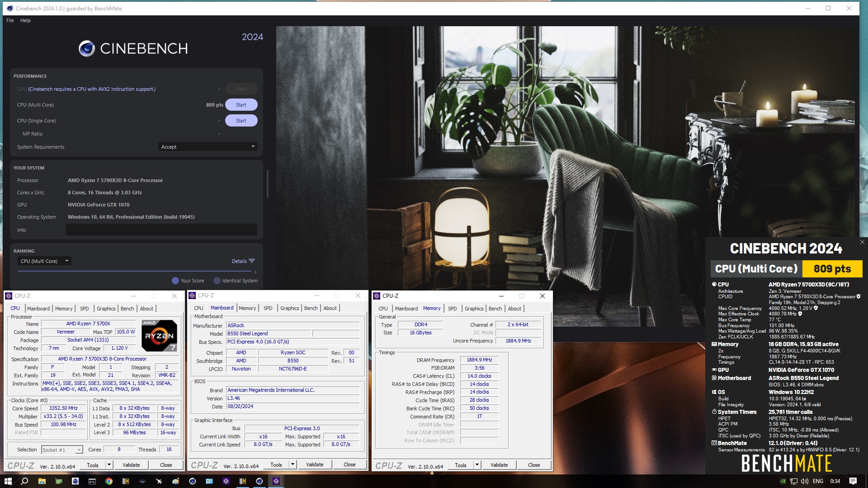The image size is (868, 488).
Task: Open Cinebench Help menu
Action: point(25,20)
